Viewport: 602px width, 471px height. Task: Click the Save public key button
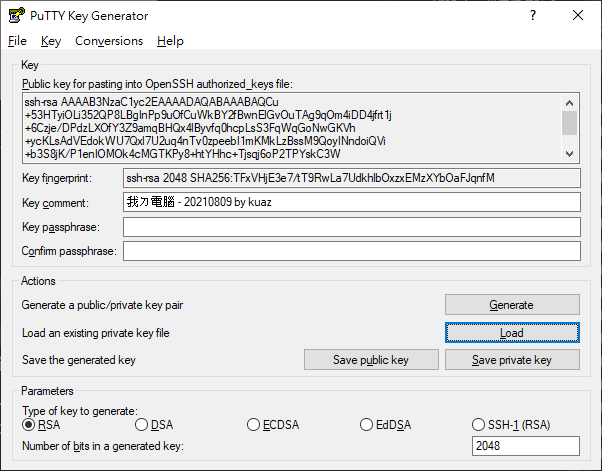(371, 360)
